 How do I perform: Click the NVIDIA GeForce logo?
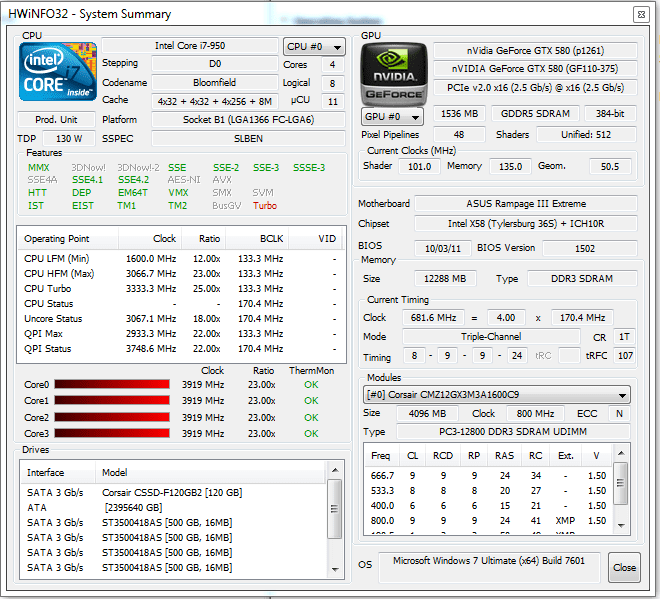click(394, 73)
